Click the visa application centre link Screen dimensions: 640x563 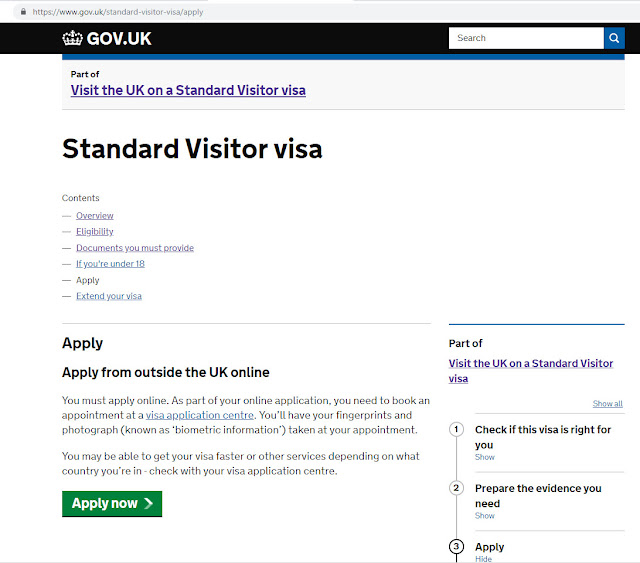point(200,415)
